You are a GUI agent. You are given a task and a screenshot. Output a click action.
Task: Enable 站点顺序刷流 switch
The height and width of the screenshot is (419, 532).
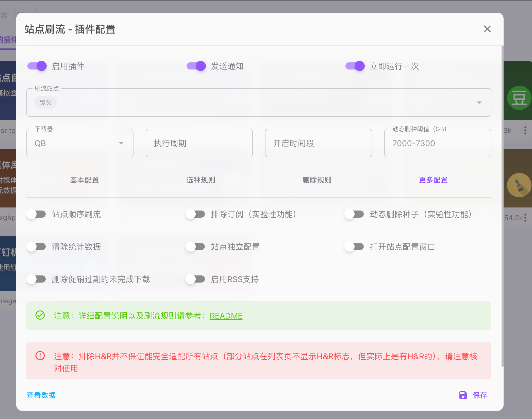[37, 214]
